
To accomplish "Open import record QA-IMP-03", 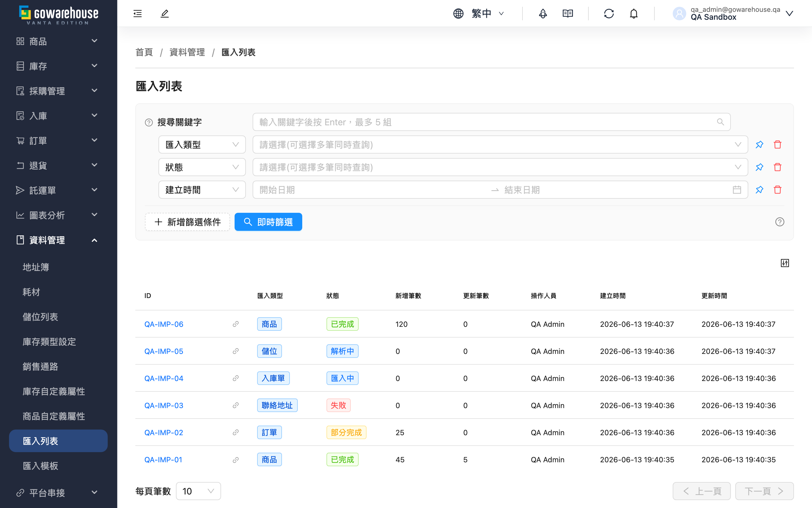I will coord(164,405).
